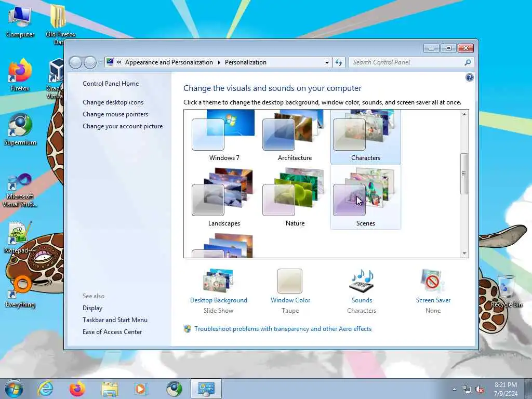The height and width of the screenshot is (399, 532).
Task: Open the Everything desktop shortcut
Action: click(20, 291)
